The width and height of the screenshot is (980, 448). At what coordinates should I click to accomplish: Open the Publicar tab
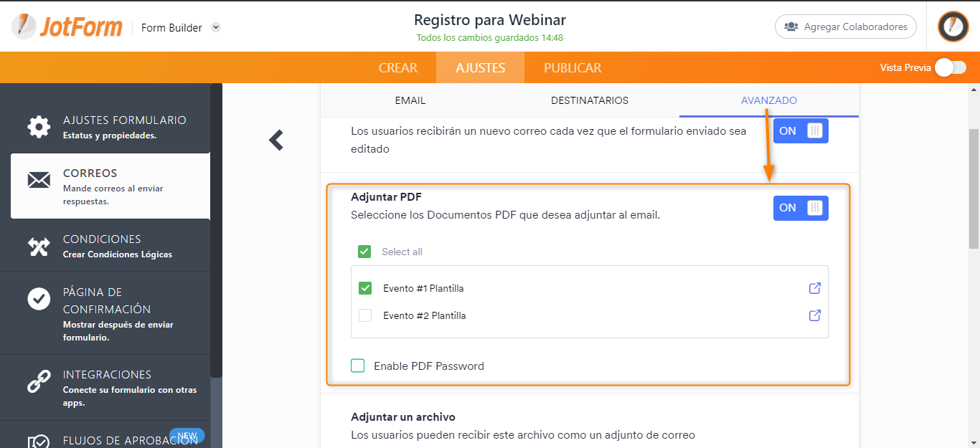[x=573, y=67]
